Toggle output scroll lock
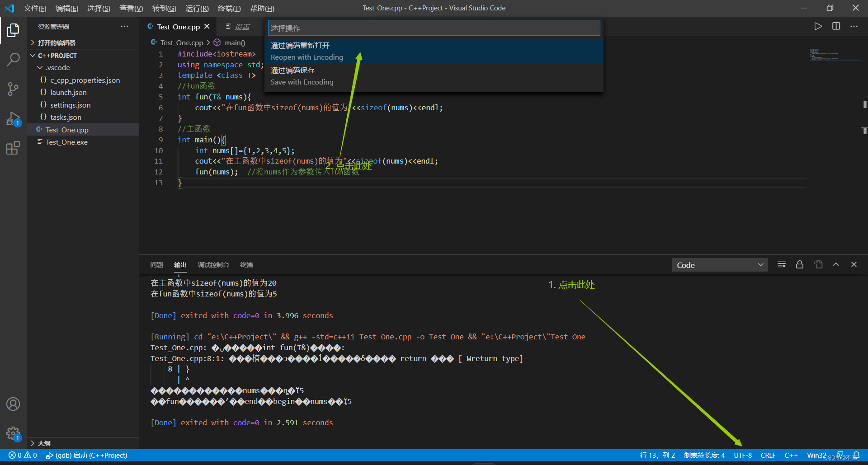Image resolution: width=868 pixels, height=465 pixels. coord(799,264)
